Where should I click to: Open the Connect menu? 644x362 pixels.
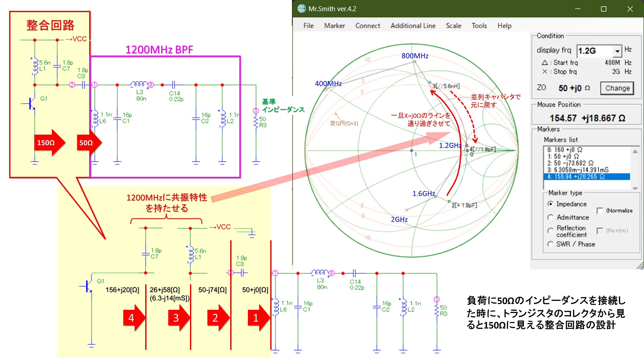367,26
